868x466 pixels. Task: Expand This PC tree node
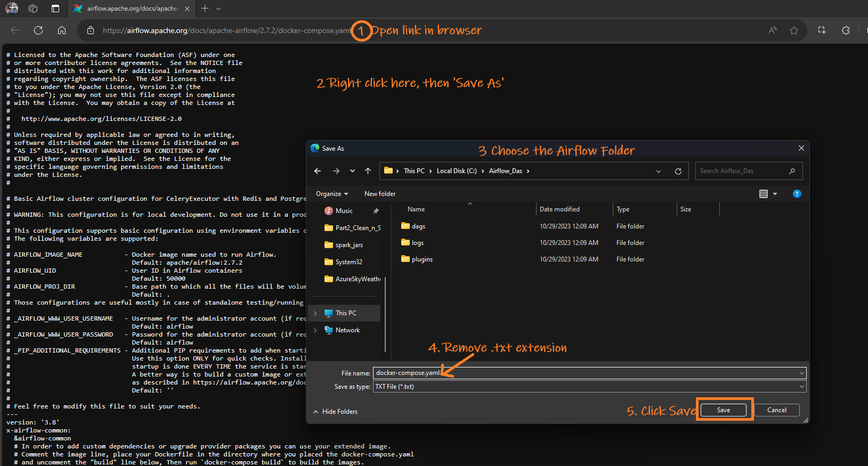tap(315, 313)
